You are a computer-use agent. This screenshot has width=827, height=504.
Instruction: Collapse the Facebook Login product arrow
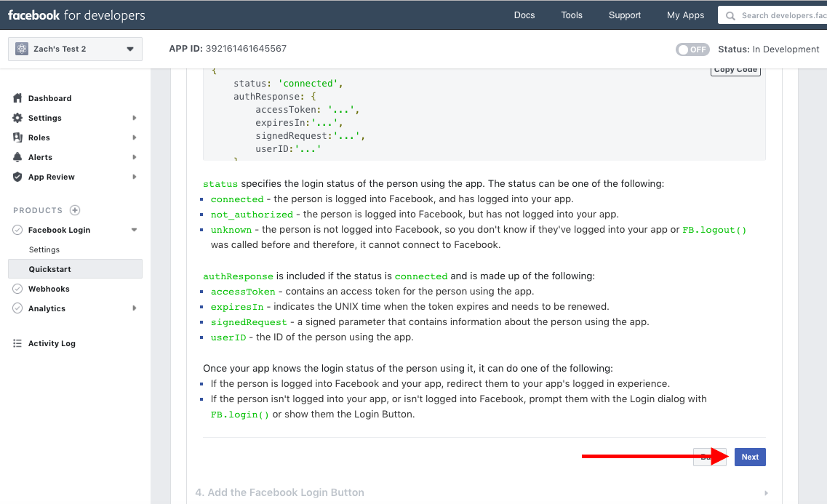coord(134,230)
